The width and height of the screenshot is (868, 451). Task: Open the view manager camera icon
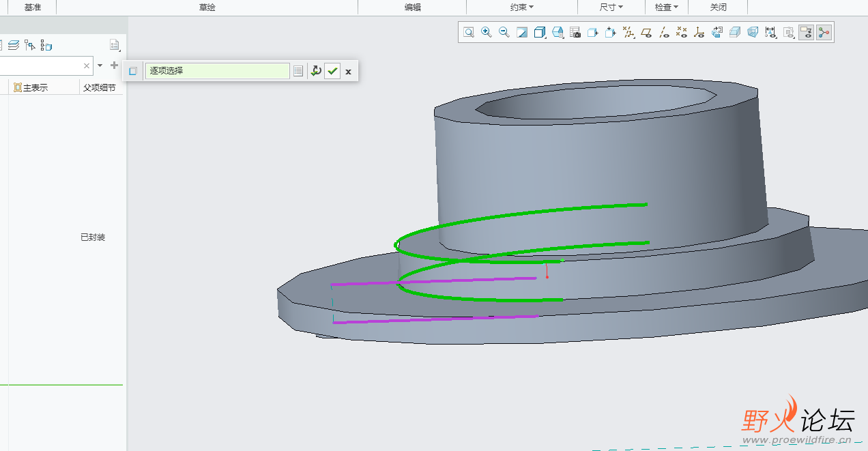click(575, 32)
